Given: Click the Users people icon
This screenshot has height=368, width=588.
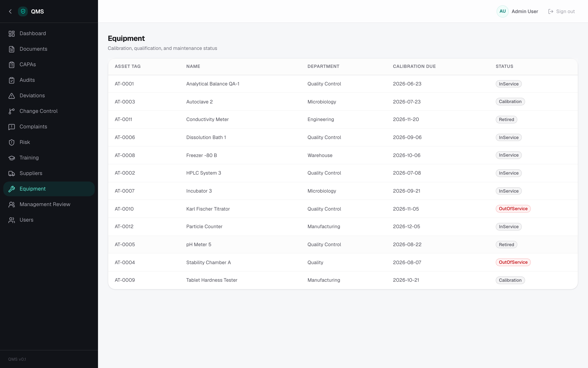Looking at the screenshot, I should (x=12, y=220).
